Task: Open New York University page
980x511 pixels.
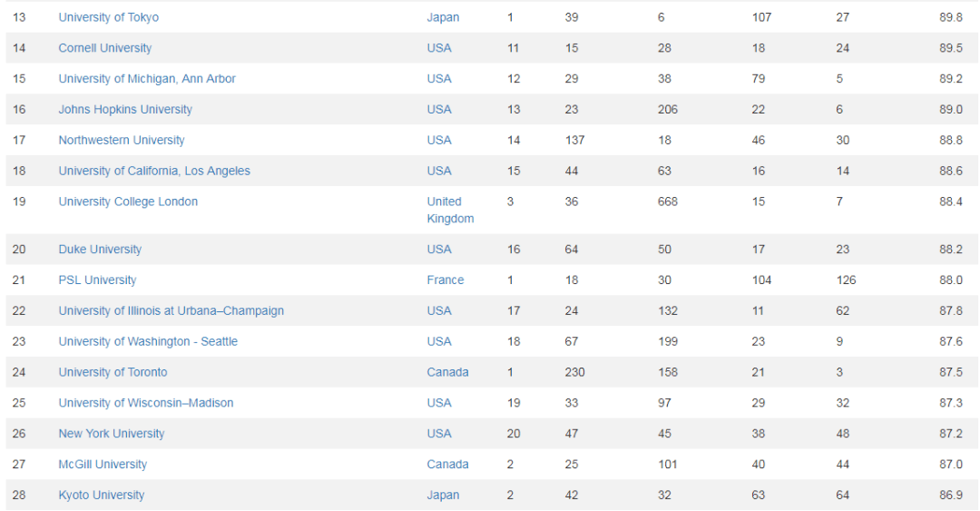Action: tap(112, 434)
